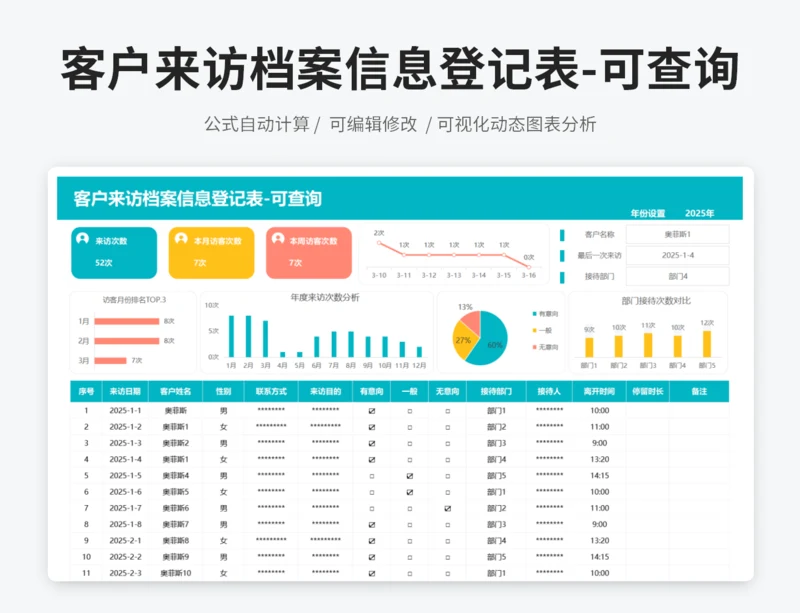Select the 年份设置 value 2025年
Image resolution: width=800 pixels, height=613 pixels.
pyautogui.click(x=699, y=213)
